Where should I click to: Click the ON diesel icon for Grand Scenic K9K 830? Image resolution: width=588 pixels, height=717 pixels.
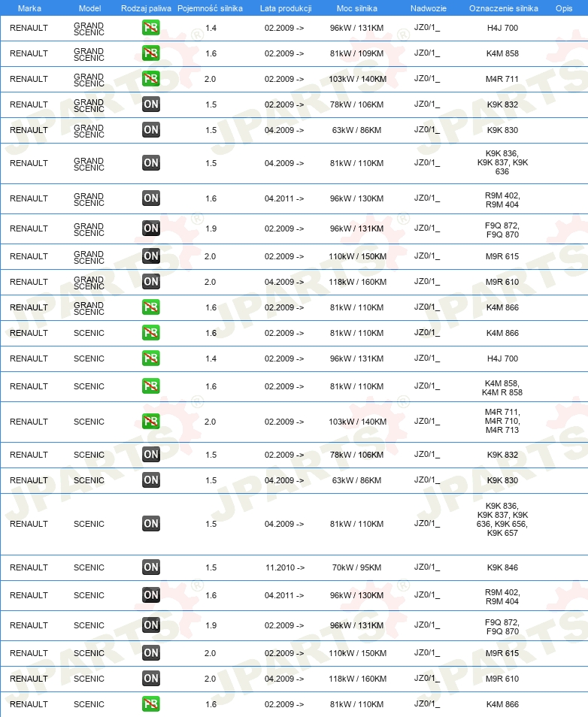(151, 130)
